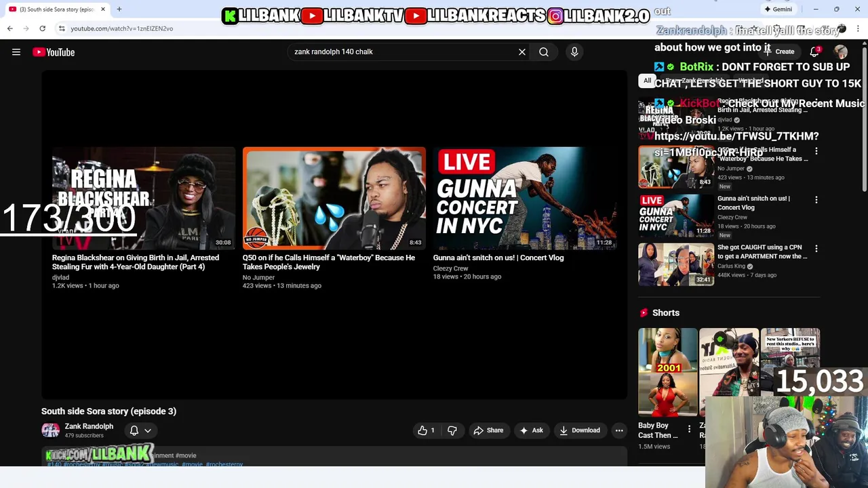Play the Gunna Concert end-screen thumbnail
This screenshot has height=488, width=868.
pyautogui.click(x=525, y=199)
